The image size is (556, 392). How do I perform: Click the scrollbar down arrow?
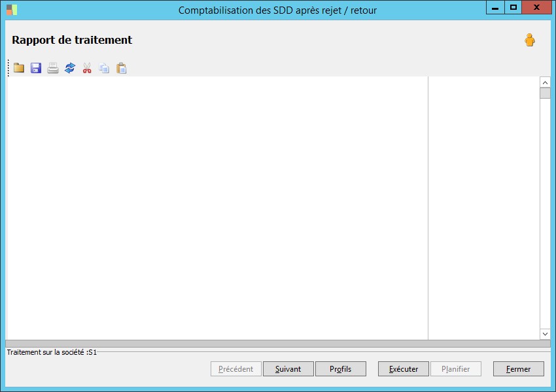point(545,334)
